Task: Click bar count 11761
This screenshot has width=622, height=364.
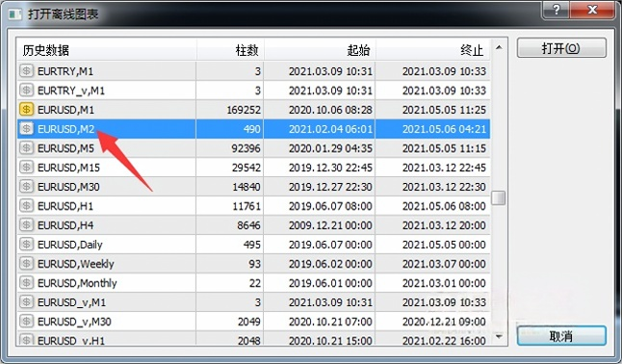Action: [x=246, y=206]
